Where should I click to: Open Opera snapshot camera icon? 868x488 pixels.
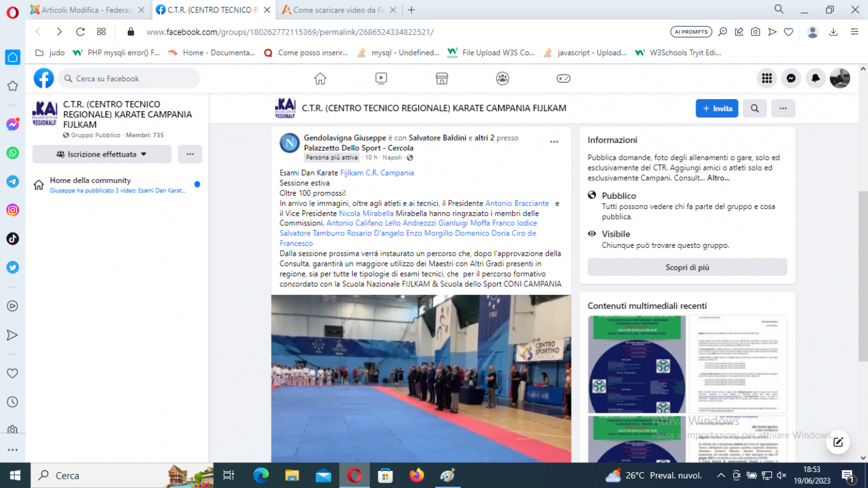tap(756, 32)
